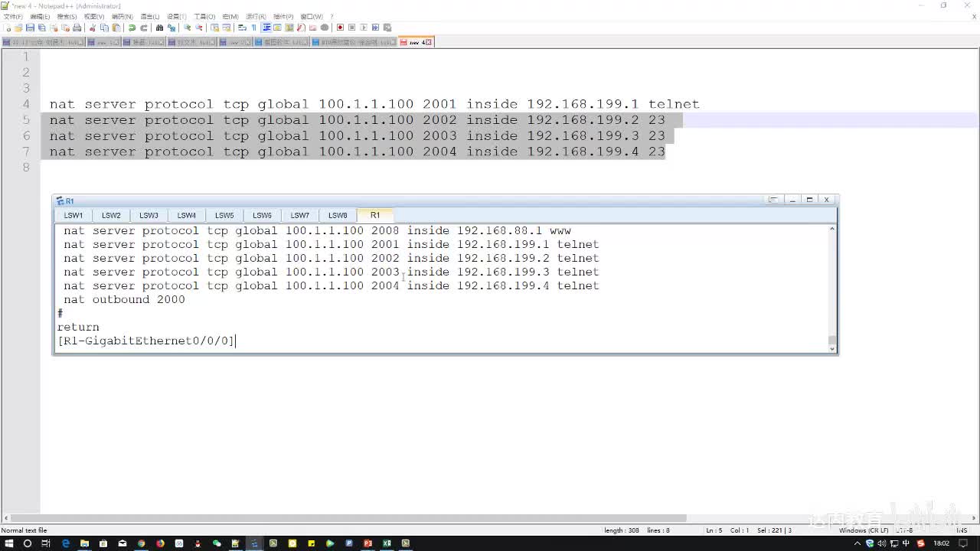Click the Undo arrow in toolbar
This screenshot has height=551, width=980.
132,28
